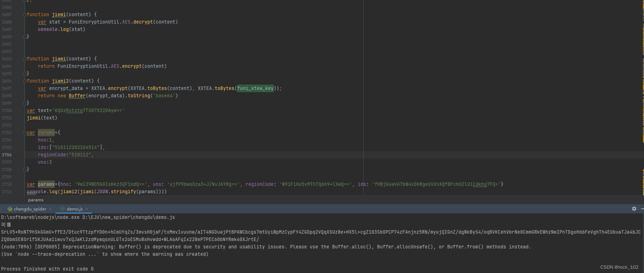
Task: Click the Python icon on chengdu_spider tab
Action: (x=10, y=209)
